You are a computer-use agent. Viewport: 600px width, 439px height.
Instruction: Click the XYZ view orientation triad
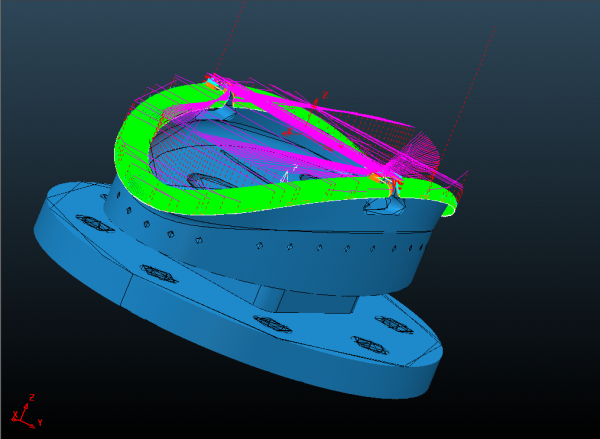pyautogui.click(x=27, y=411)
